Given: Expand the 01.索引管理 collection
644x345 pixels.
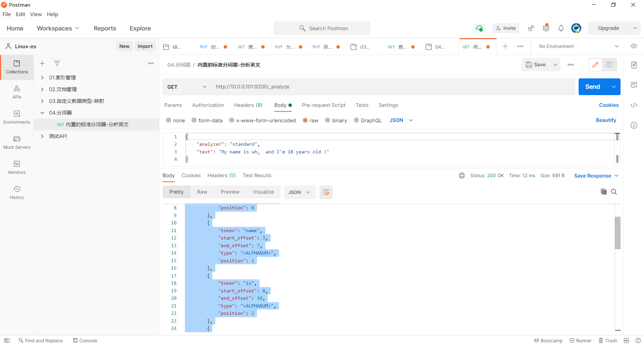Looking at the screenshot, I should pyautogui.click(x=42, y=78).
